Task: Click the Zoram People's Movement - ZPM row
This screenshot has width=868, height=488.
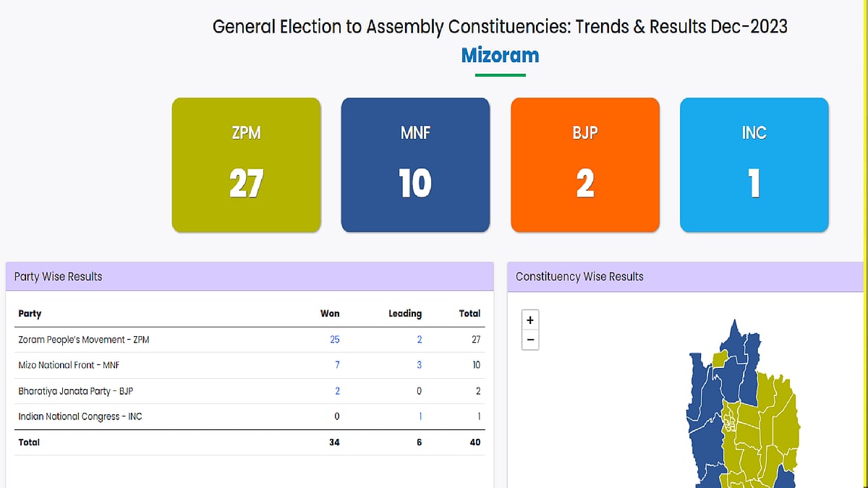Action: (x=84, y=340)
